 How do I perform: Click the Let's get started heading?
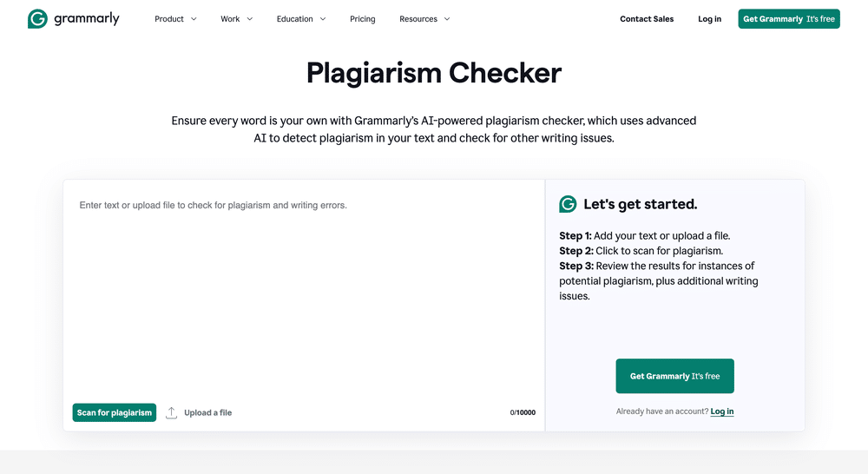click(x=641, y=204)
